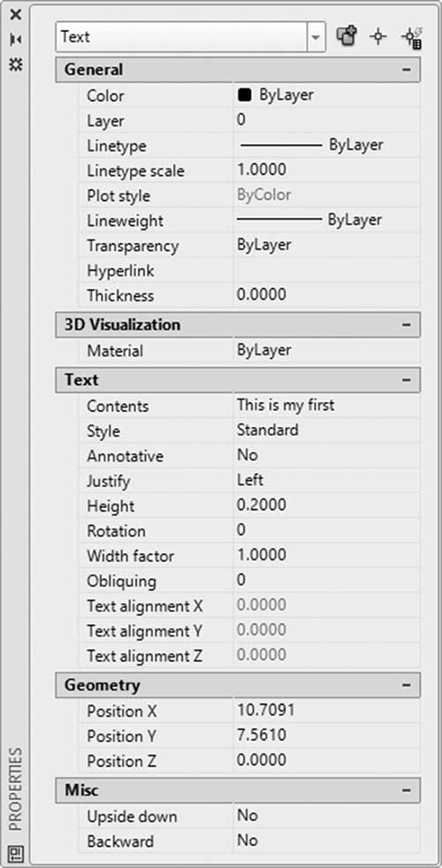Toggle the Backward value No
This screenshot has height=868, width=442.
click(x=327, y=841)
